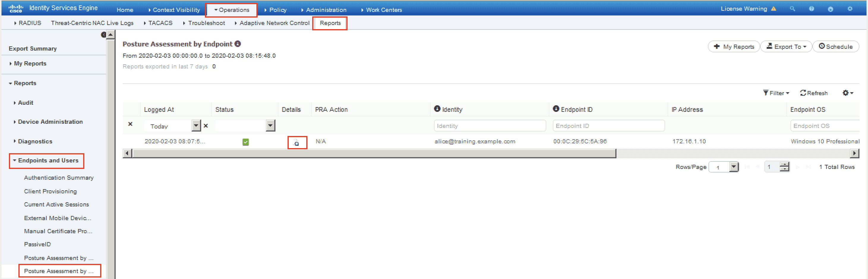Click the Identity filter field

[x=490, y=126]
